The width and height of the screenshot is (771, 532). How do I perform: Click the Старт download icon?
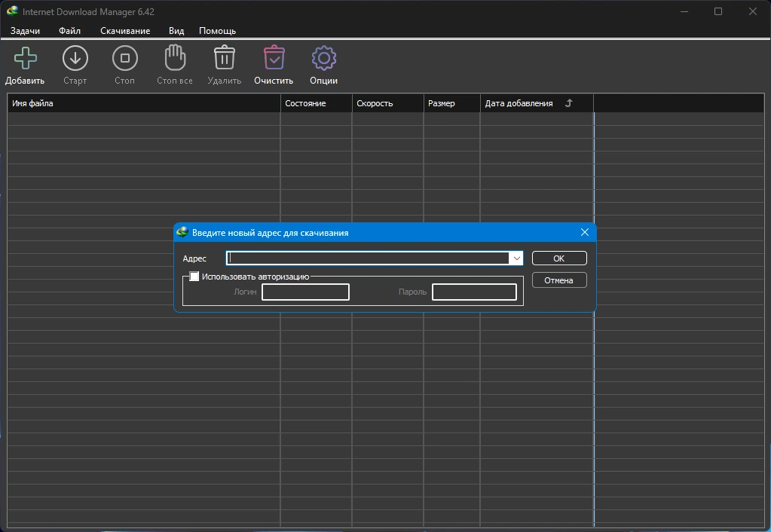[75, 58]
